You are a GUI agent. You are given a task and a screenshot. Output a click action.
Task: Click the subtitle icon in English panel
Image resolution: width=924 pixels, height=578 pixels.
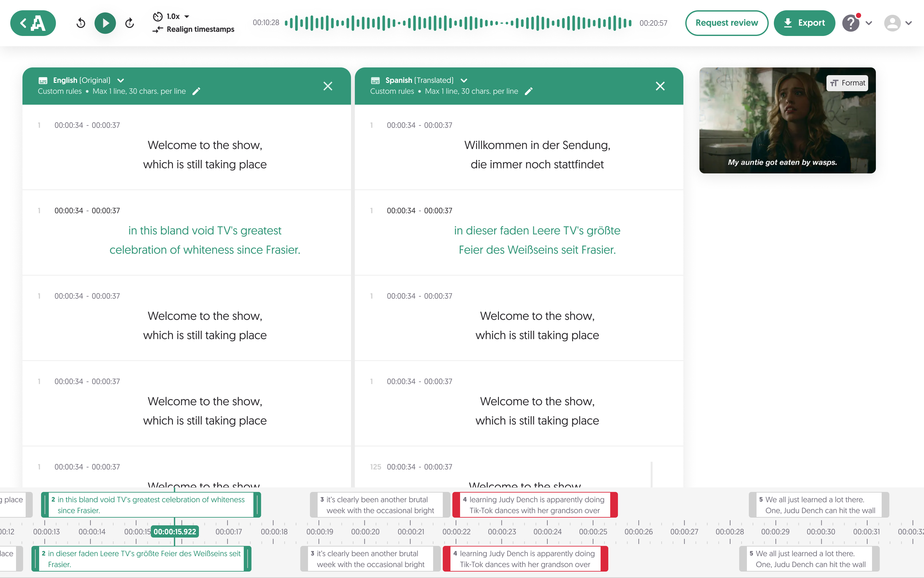(43, 80)
